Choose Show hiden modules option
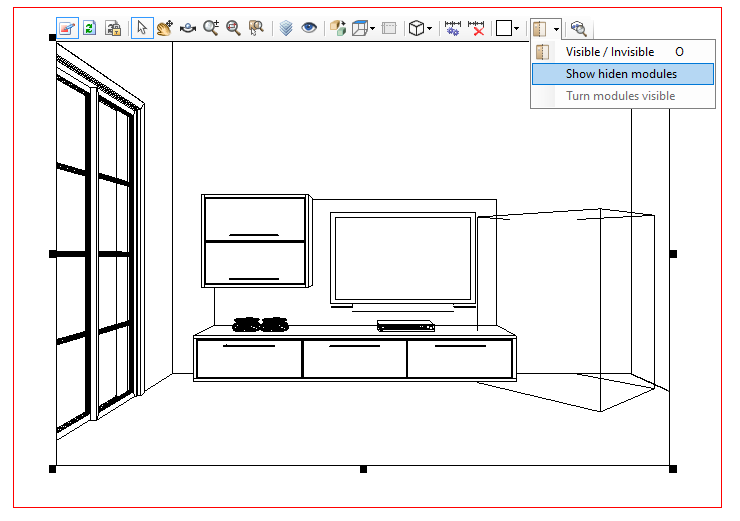Screen dimensions: 740x521 pyautogui.click(x=623, y=74)
